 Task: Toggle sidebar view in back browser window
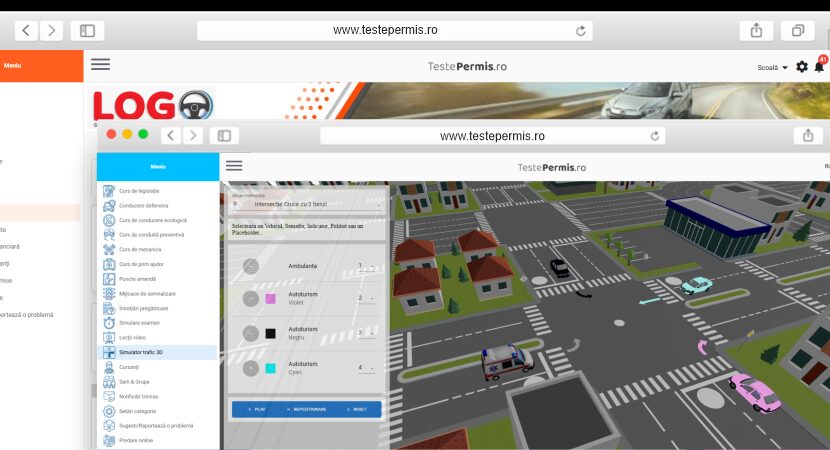[x=87, y=31]
